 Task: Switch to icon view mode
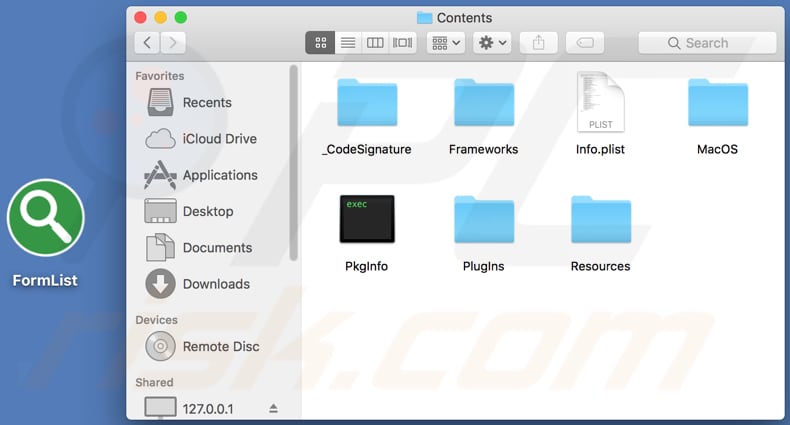321,43
